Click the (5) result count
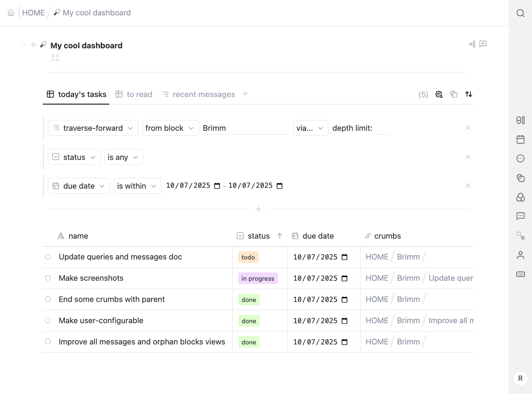The height and width of the screenshot is (394, 532). pos(423,95)
